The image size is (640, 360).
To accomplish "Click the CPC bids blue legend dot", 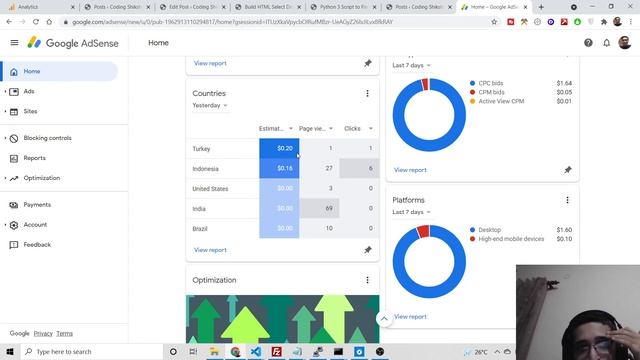I will (x=473, y=83).
